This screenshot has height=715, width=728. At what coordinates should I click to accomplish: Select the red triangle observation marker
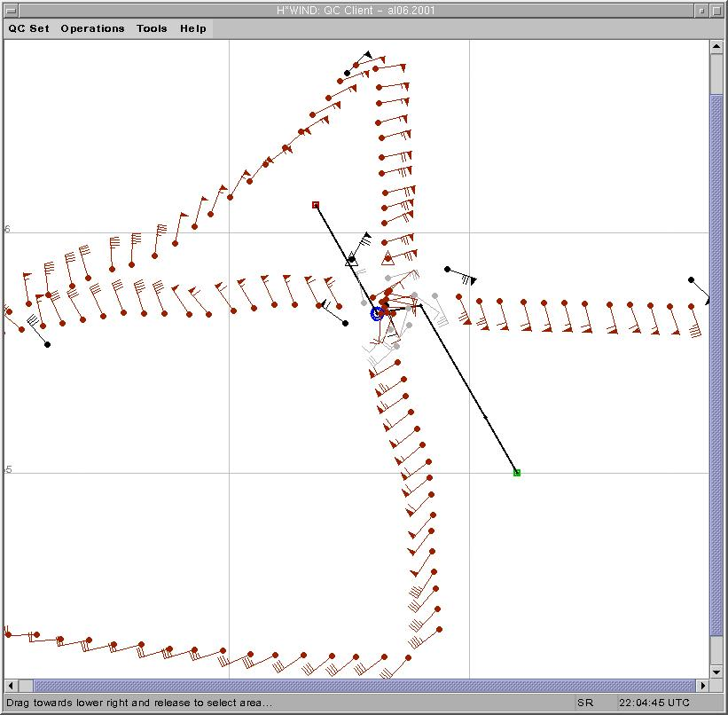pyautogui.click(x=387, y=259)
